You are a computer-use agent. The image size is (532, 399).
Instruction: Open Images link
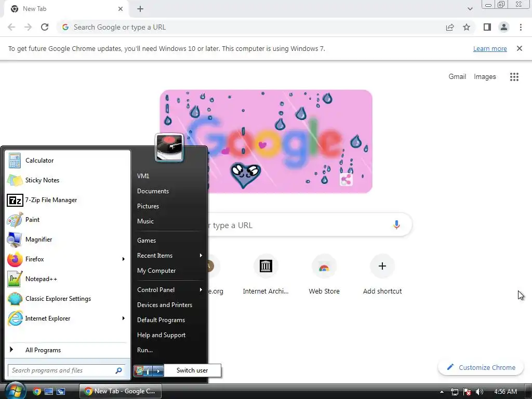coord(485,77)
